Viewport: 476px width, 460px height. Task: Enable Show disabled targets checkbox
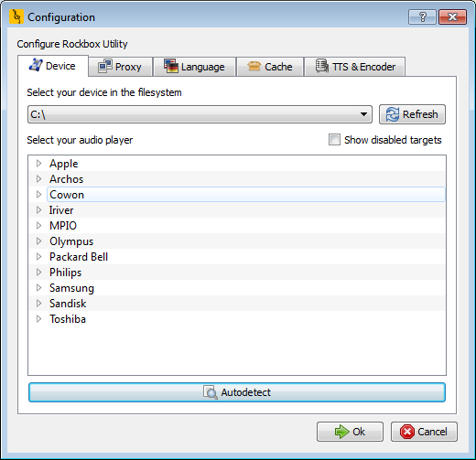point(334,140)
